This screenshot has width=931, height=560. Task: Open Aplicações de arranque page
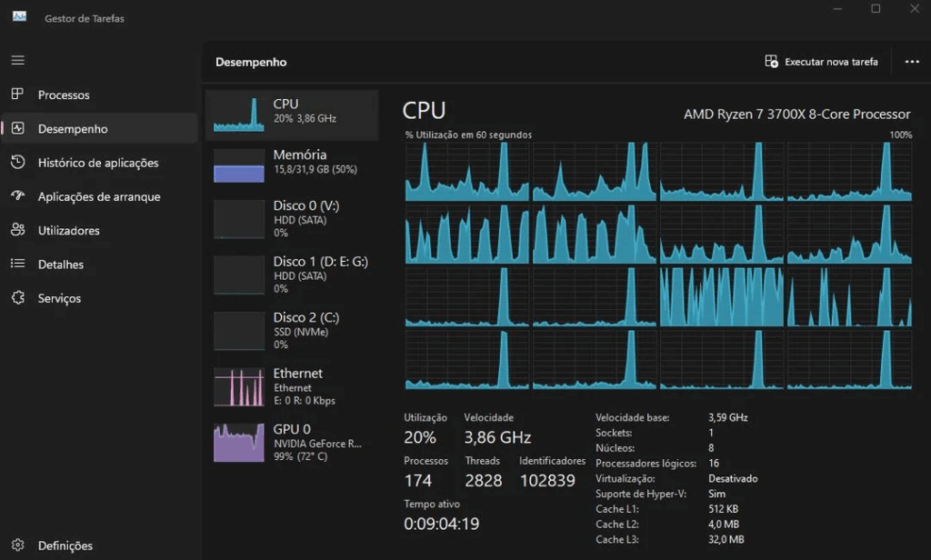(x=98, y=196)
